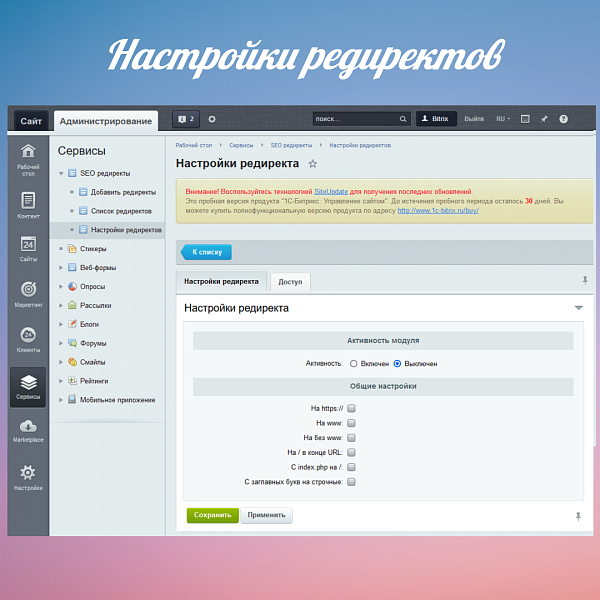Open the Контент sidebar section
600x600 pixels.
click(28, 204)
